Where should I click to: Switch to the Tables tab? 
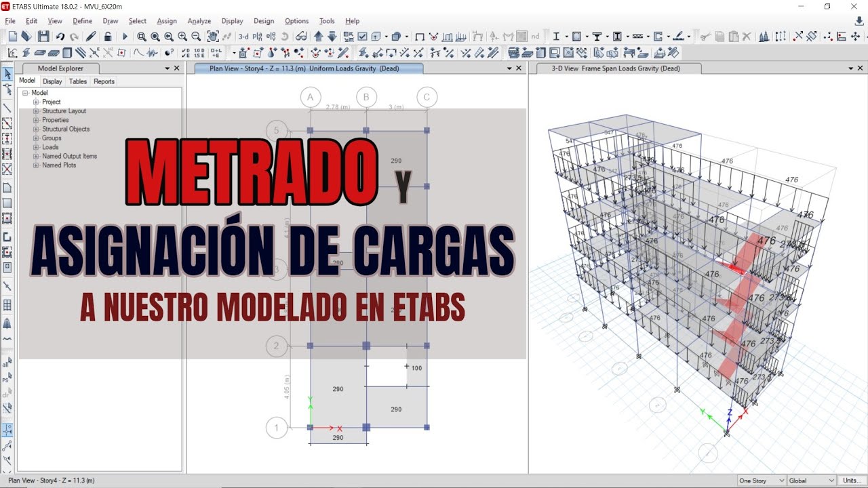tap(78, 81)
